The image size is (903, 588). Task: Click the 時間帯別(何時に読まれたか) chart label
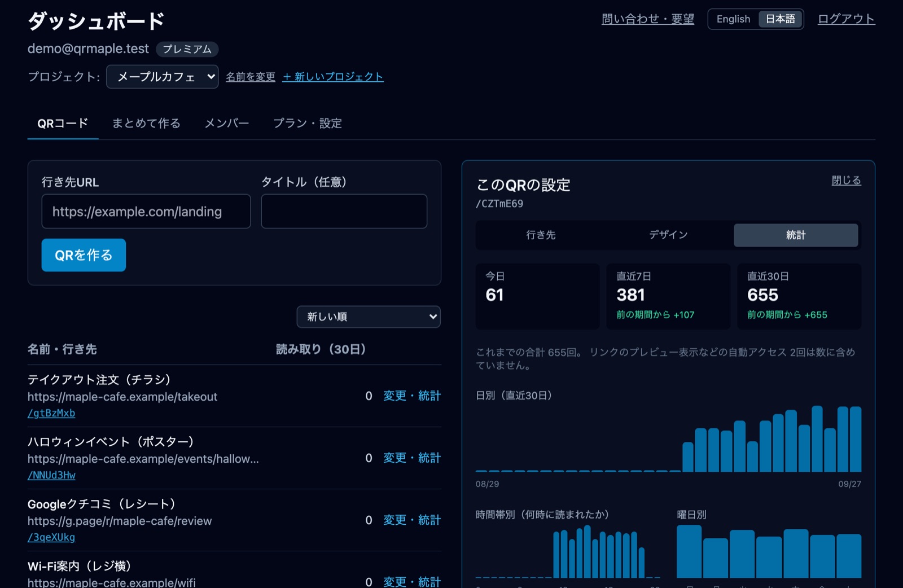[x=543, y=515]
